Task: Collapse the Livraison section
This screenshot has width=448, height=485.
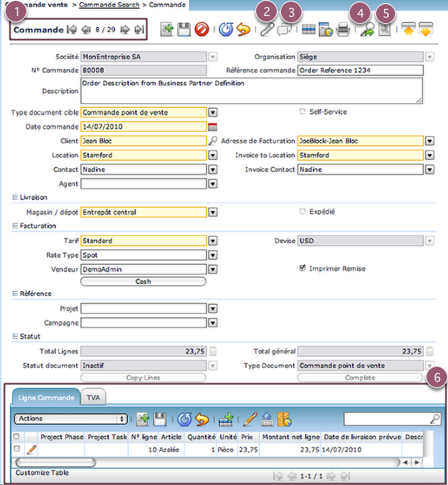Action: pos(15,198)
